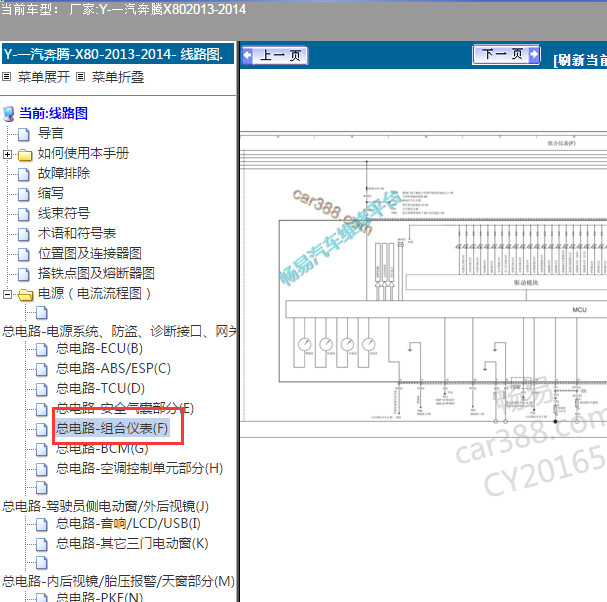Click the computer icon next to 当前:线路图
The width and height of the screenshot is (607, 602).
click(x=9, y=114)
